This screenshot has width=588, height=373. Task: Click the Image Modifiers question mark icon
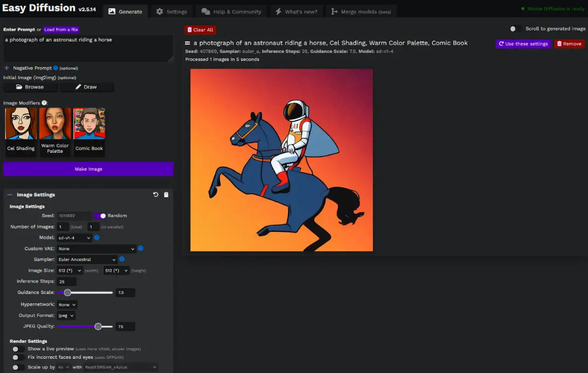44,103
